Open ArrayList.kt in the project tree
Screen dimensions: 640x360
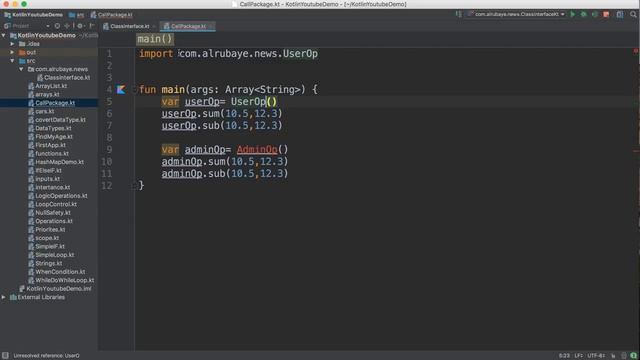47,86
